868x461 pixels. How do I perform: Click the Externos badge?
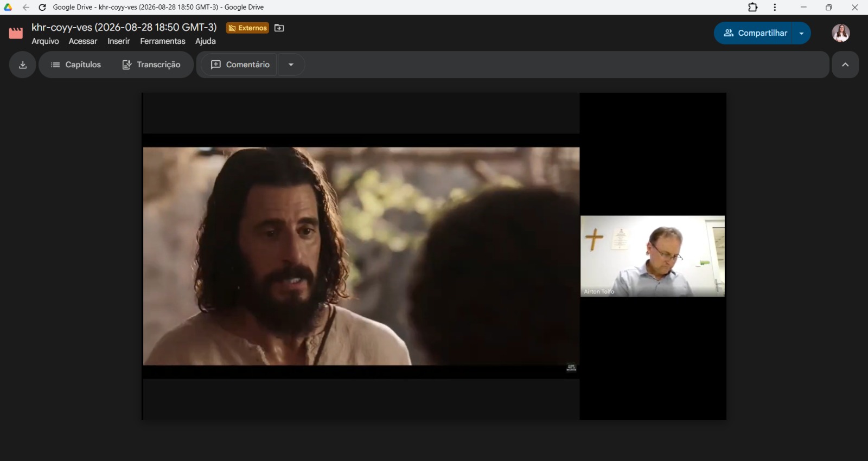[247, 28]
